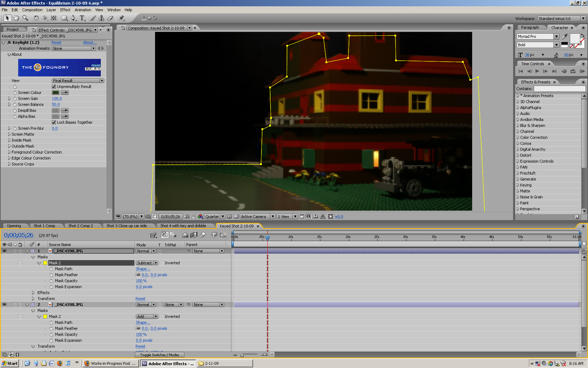Toggle Mask Feather constrain link on layer 1

pos(138,275)
